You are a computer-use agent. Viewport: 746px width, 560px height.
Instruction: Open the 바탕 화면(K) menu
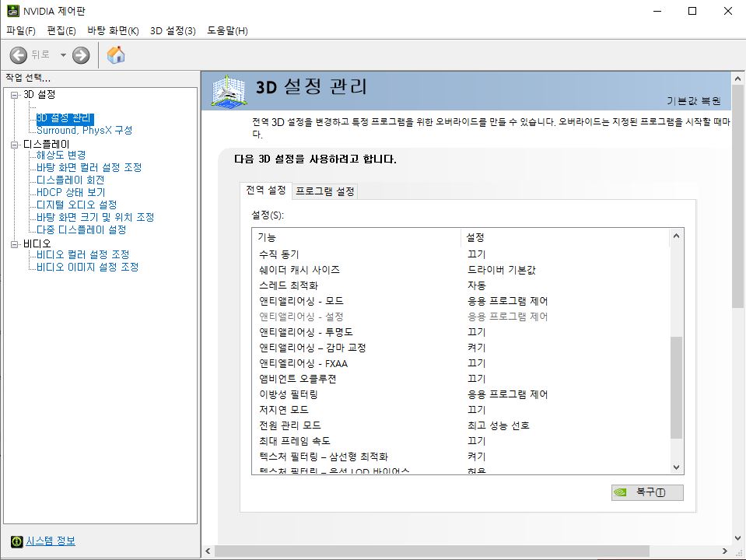pyautogui.click(x=113, y=31)
